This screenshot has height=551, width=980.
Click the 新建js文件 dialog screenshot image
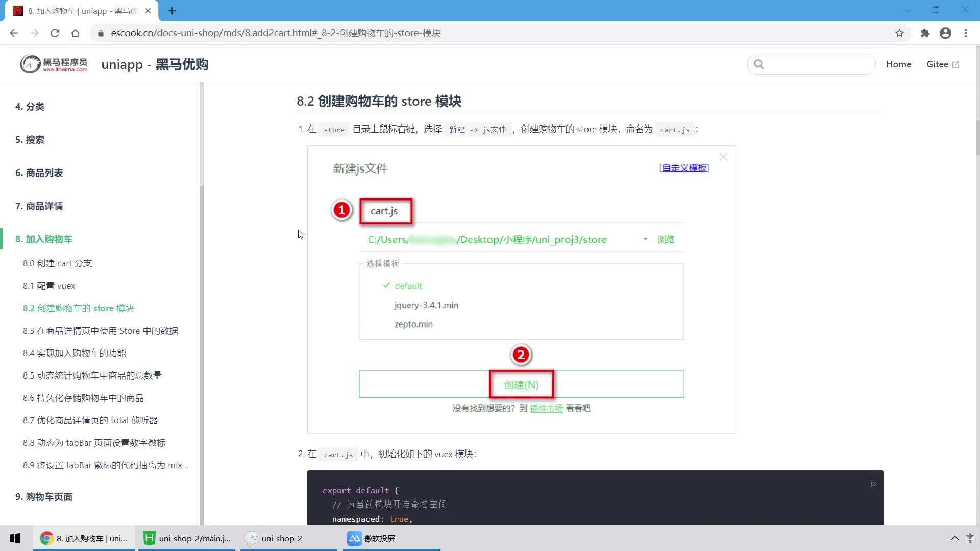coord(521,289)
